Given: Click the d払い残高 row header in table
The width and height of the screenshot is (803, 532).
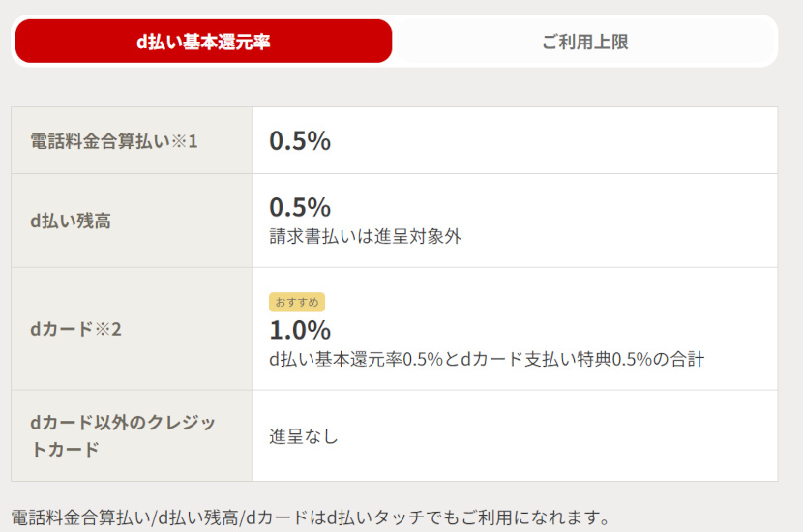Looking at the screenshot, I should [x=71, y=221].
